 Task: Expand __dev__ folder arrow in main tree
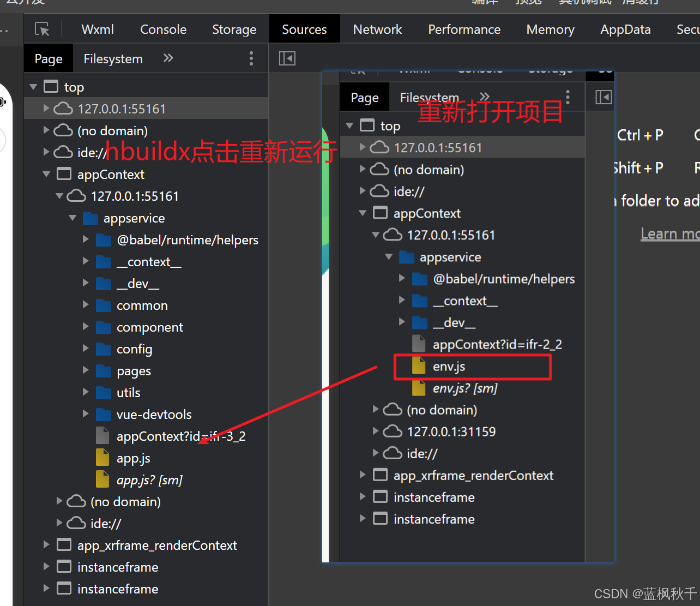point(86,283)
